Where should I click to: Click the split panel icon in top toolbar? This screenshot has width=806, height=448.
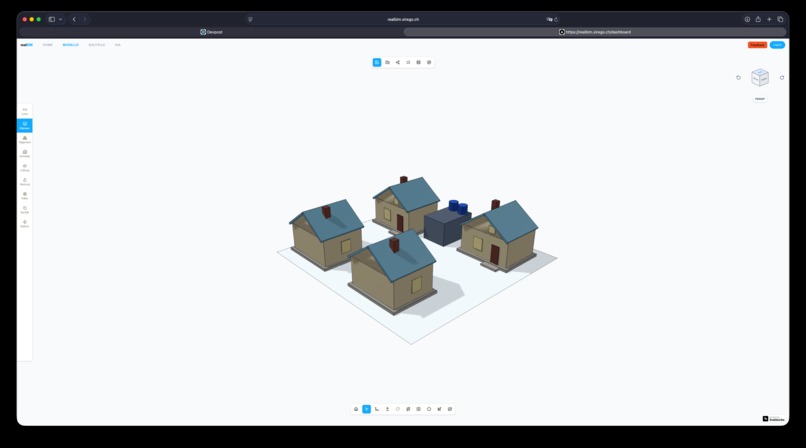coord(418,62)
